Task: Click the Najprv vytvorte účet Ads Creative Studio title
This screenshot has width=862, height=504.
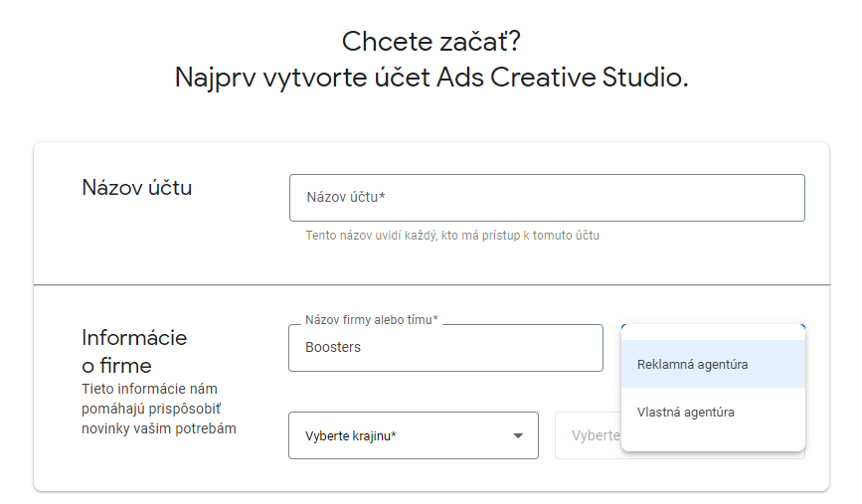Action: [431, 77]
